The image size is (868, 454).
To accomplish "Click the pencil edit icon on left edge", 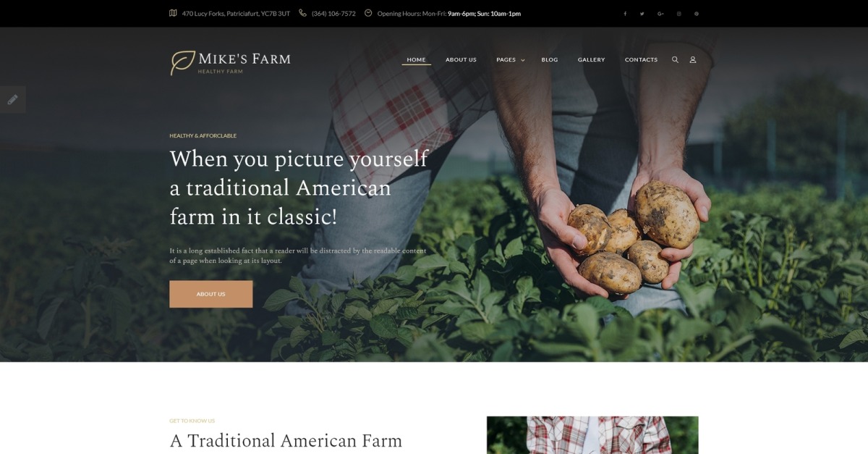I will click(x=12, y=99).
